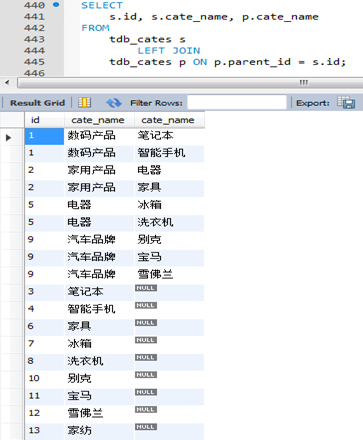This screenshot has width=363, height=440.
Task: Select the 冰箱 cell in row with id 5
Action: point(169,206)
